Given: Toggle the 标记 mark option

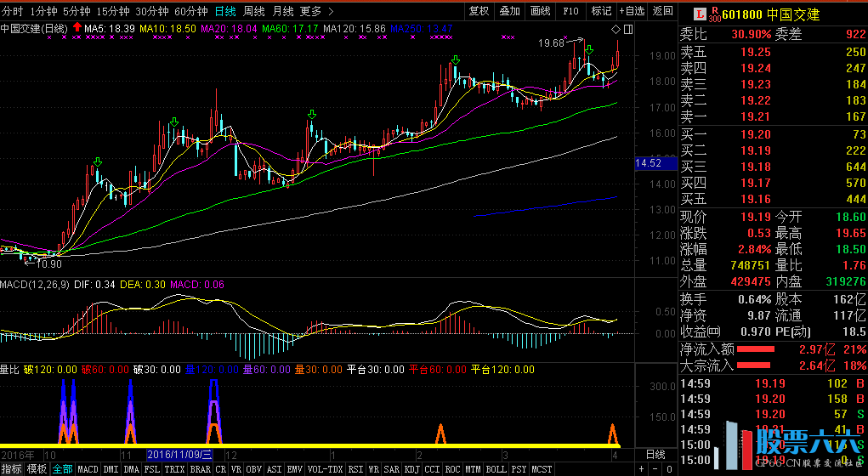Looking at the screenshot, I should (601, 11).
